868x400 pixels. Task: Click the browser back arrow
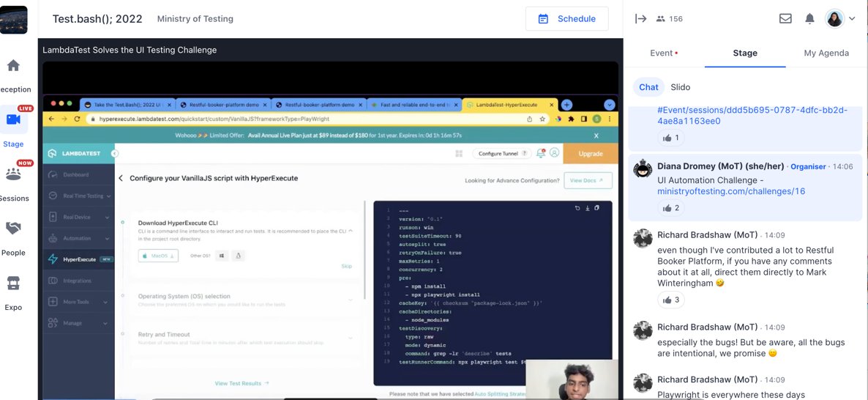(x=51, y=119)
